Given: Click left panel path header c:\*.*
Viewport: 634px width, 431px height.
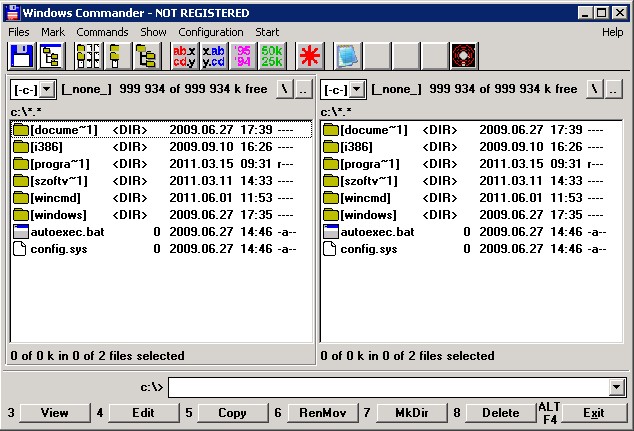Looking at the screenshot, I should (x=26, y=112).
